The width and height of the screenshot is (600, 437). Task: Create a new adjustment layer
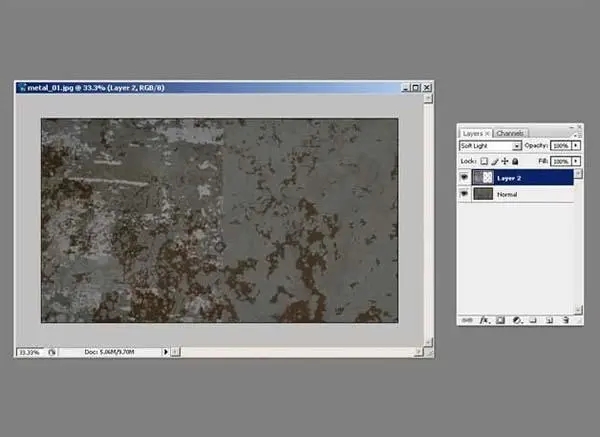[x=517, y=320]
